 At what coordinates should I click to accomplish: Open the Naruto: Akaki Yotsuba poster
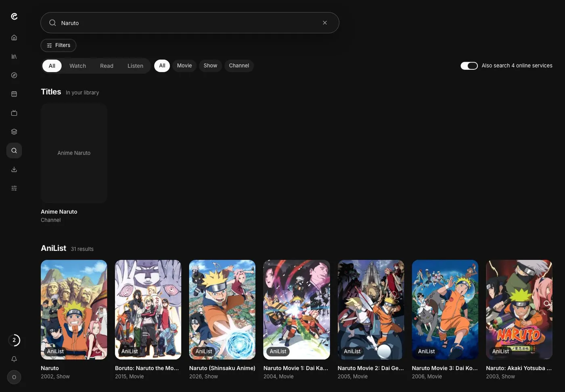tap(519, 309)
